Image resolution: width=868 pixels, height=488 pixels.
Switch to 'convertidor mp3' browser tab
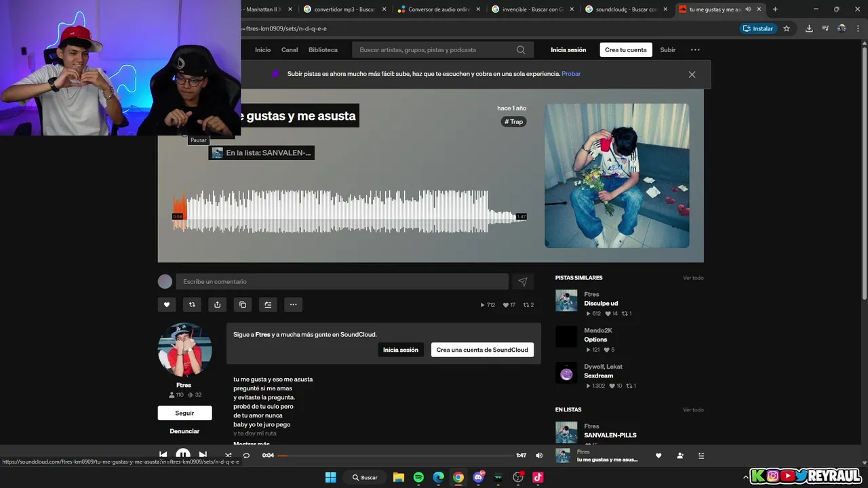coord(344,9)
